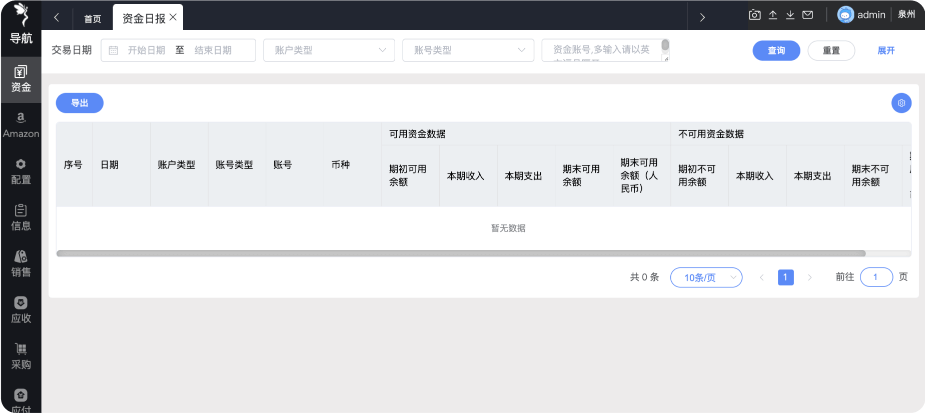Switch to the 首页 tab
The width and height of the screenshot is (925, 413).
point(92,18)
